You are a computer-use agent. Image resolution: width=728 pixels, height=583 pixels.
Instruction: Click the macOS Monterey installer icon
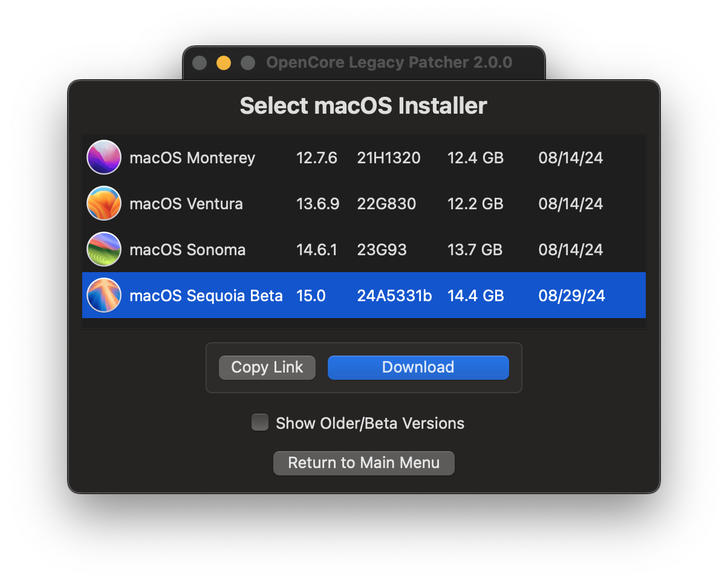coord(104,157)
